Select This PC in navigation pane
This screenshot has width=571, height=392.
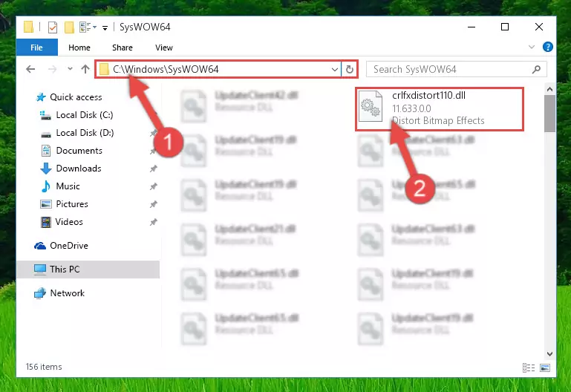[x=88, y=269]
